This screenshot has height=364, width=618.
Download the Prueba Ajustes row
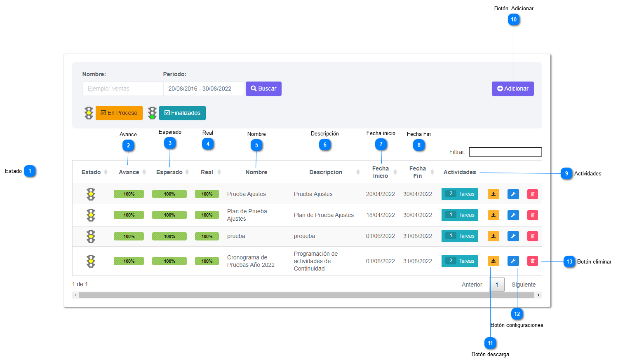(493, 194)
